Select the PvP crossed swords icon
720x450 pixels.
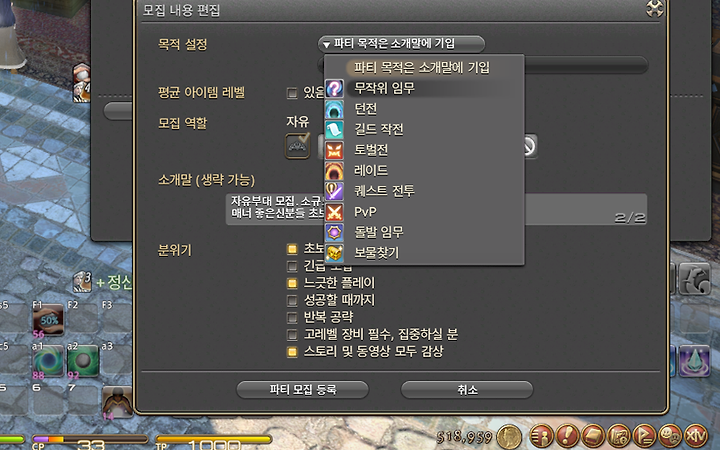(x=334, y=212)
